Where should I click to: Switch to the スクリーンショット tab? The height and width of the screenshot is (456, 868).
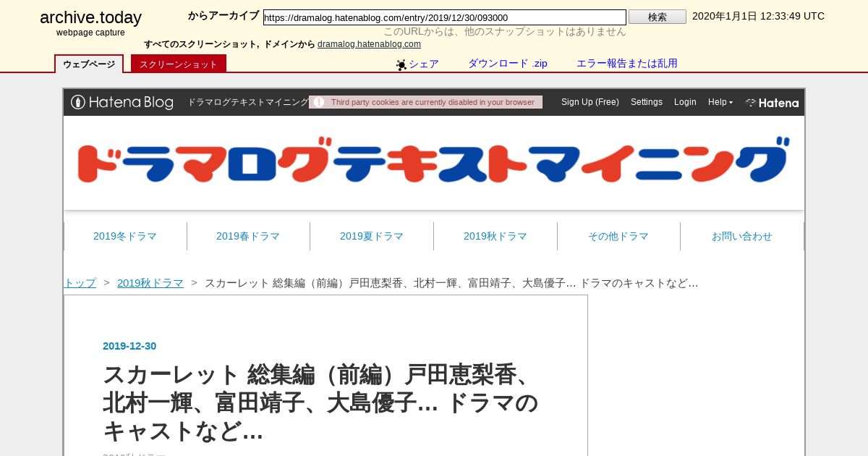click(179, 64)
